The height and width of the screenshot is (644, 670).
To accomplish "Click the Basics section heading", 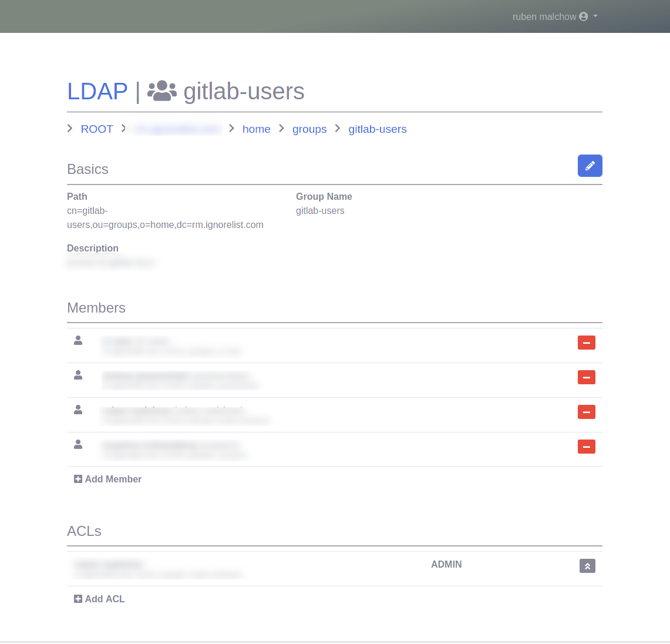I will (x=87, y=169).
